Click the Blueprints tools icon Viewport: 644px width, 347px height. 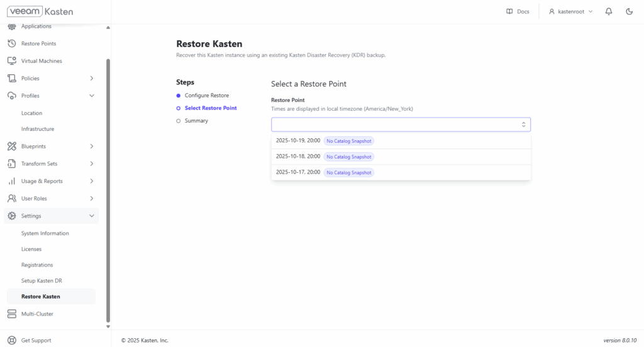tap(12, 146)
